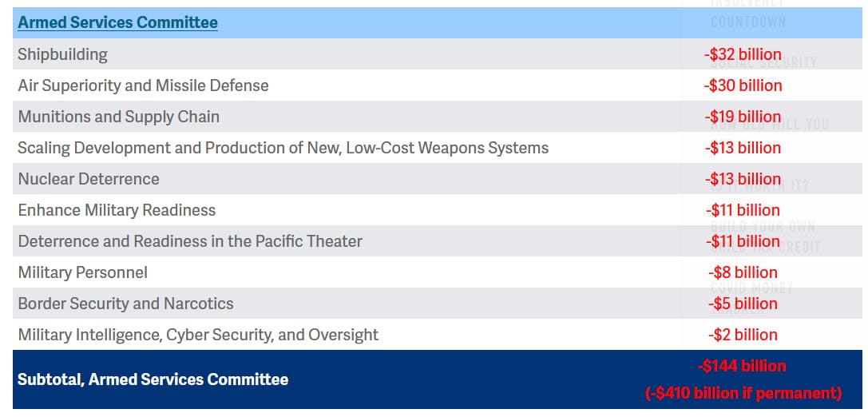
Task: Click the Munitions and Supply Chain row
Action: click(118, 117)
